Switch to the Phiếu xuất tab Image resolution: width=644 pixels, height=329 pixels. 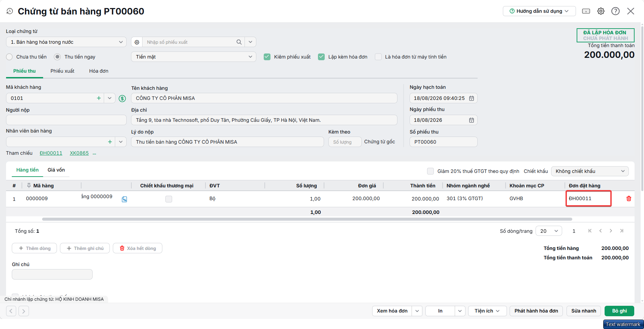point(62,71)
